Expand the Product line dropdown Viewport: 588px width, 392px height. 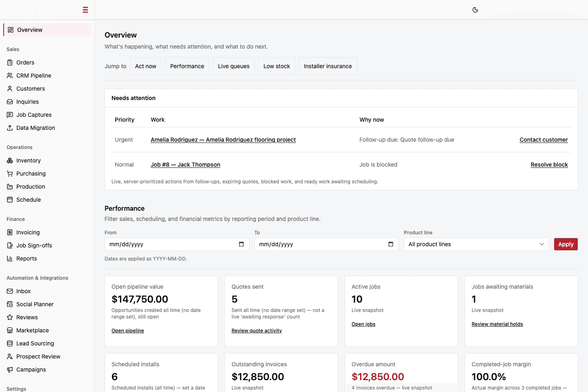pos(476,244)
